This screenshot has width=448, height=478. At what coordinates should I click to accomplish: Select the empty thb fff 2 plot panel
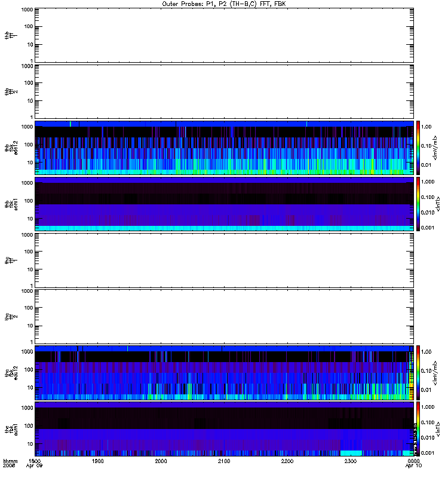click(x=225, y=92)
